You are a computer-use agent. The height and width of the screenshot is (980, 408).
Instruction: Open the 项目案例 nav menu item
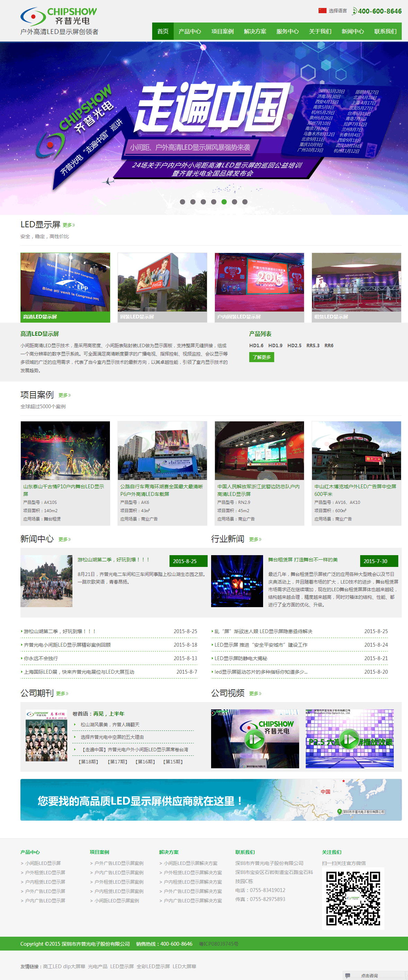tap(223, 31)
